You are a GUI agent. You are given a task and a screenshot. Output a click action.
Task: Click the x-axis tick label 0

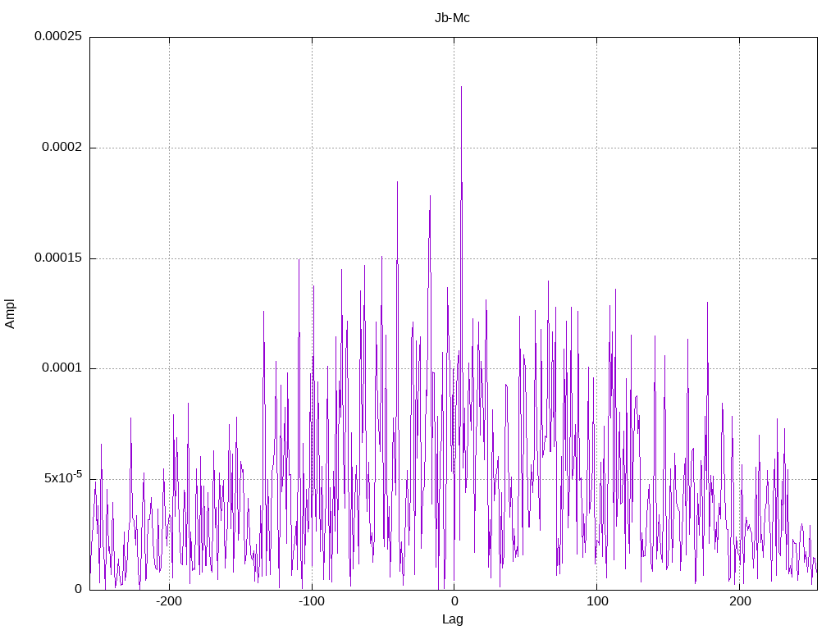[454, 601]
